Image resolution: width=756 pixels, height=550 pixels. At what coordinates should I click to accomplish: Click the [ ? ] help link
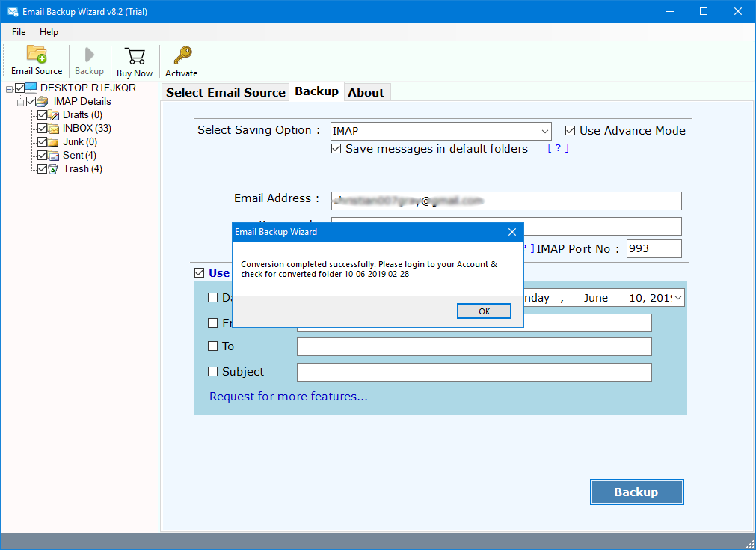[x=558, y=148]
